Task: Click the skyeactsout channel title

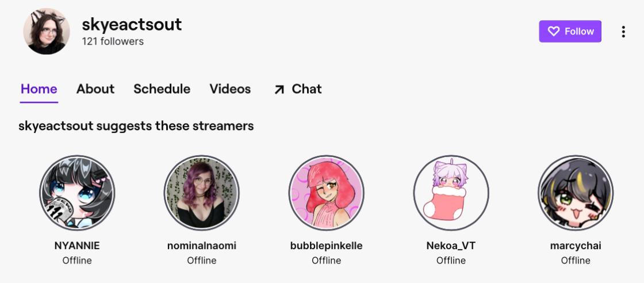Action: (x=132, y=25)
